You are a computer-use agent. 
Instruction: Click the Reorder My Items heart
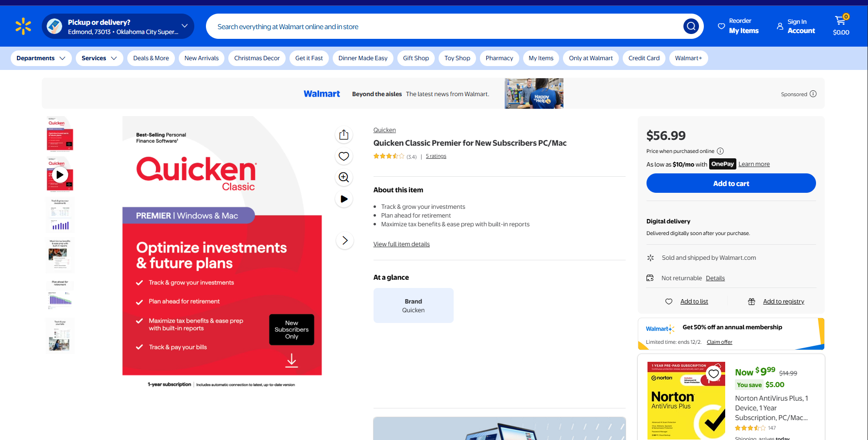point(721,26)
